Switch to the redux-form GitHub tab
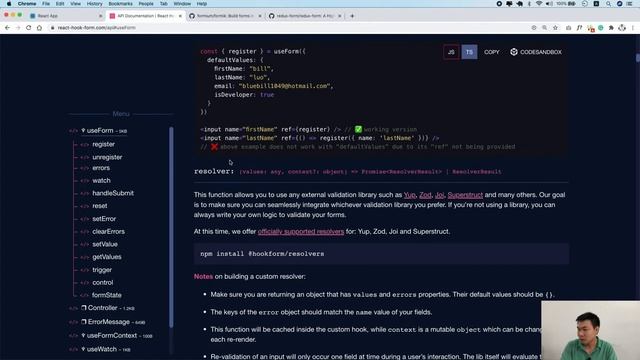 click(x=304, y=16)
